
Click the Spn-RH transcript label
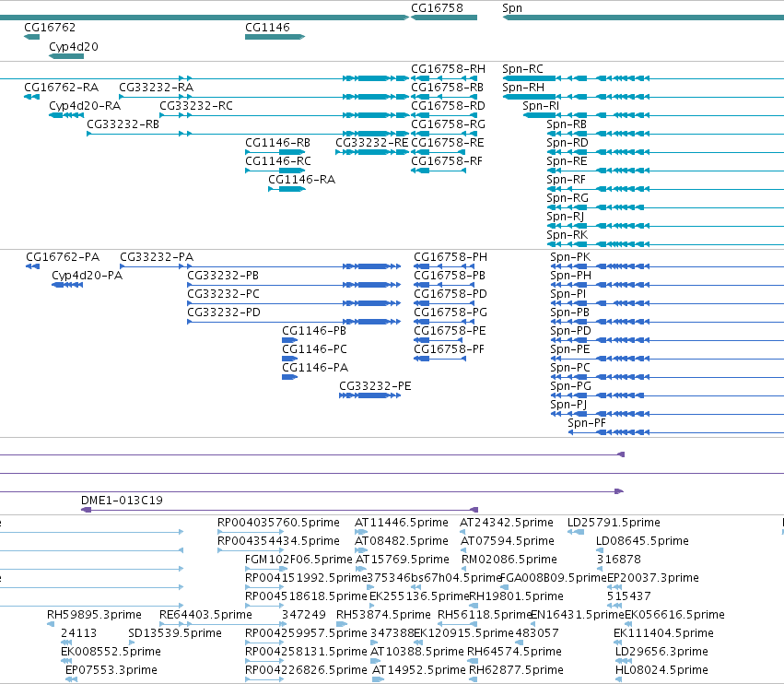click(x=523, y=87)
